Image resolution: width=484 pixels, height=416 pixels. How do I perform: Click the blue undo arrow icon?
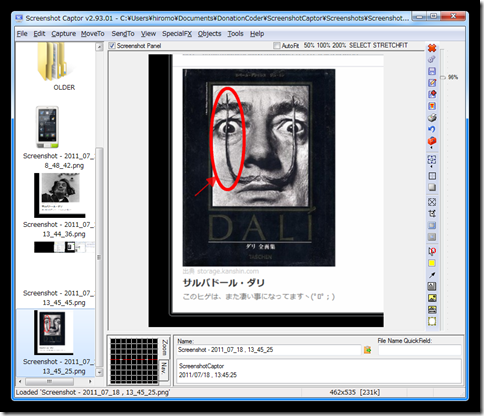[x=432, y=129]
